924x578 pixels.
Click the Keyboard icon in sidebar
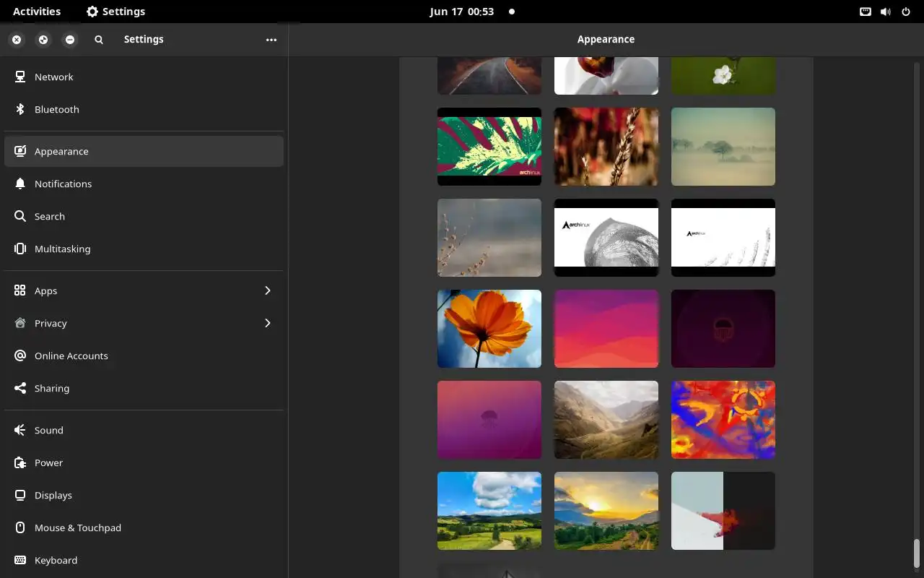(20, 560)
